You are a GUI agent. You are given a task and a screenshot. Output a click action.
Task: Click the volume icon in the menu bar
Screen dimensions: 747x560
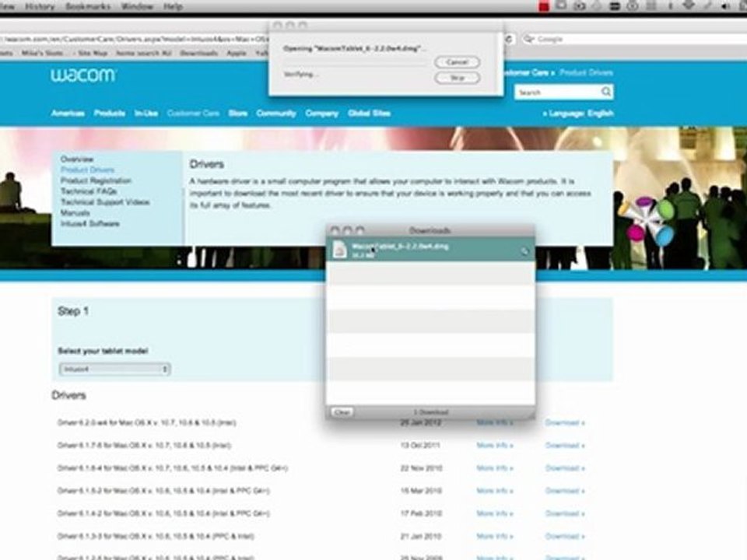(725, 6)
